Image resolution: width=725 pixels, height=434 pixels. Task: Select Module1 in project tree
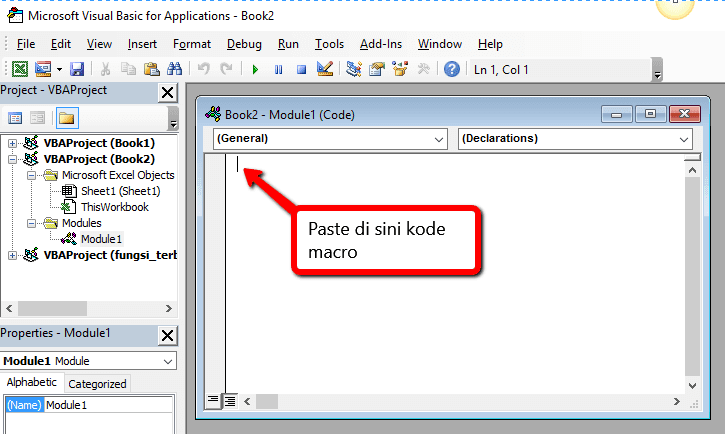coord(101,239)
